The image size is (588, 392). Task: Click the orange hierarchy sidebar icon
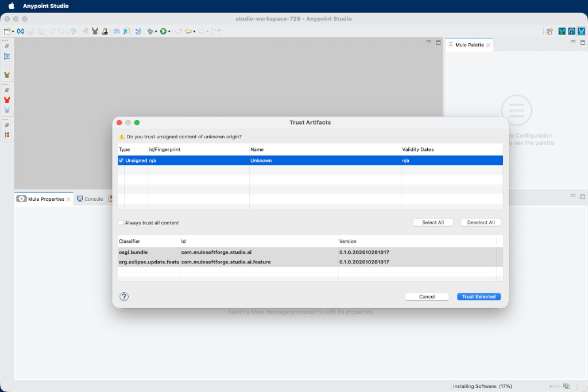pyautogui.click(x=7, y=135)
